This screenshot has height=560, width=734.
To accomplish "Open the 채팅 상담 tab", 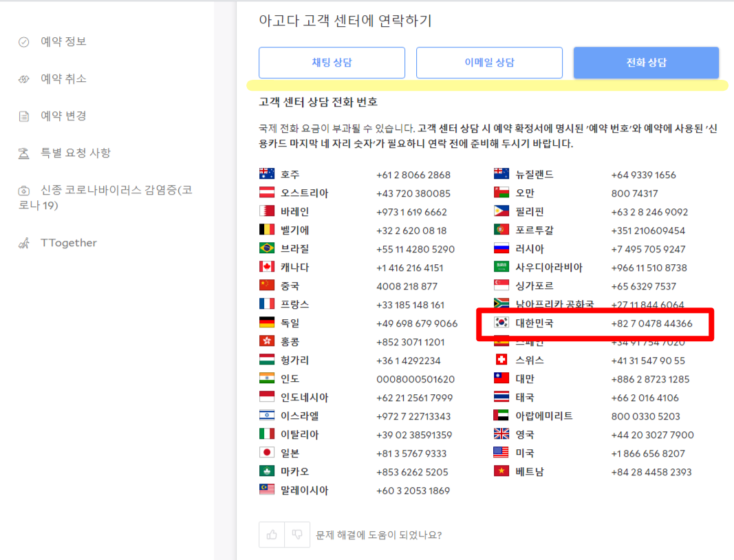I will (332, 63).
